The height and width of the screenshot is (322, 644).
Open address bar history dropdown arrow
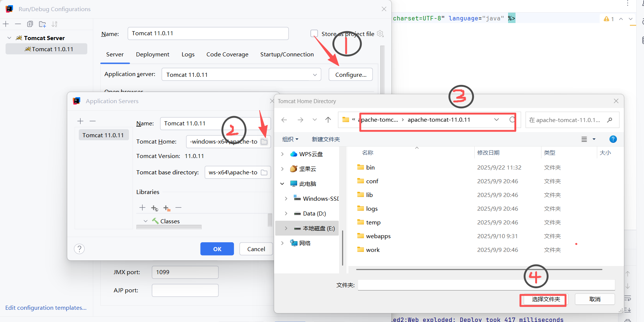click(497, 119)
